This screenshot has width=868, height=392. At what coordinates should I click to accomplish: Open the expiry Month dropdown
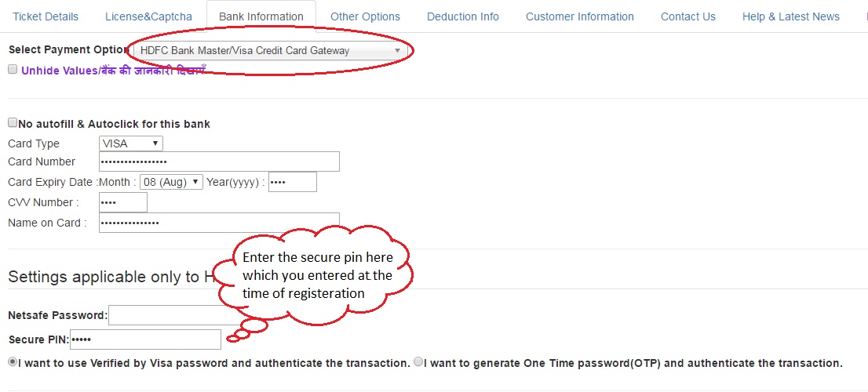[172, 182]
